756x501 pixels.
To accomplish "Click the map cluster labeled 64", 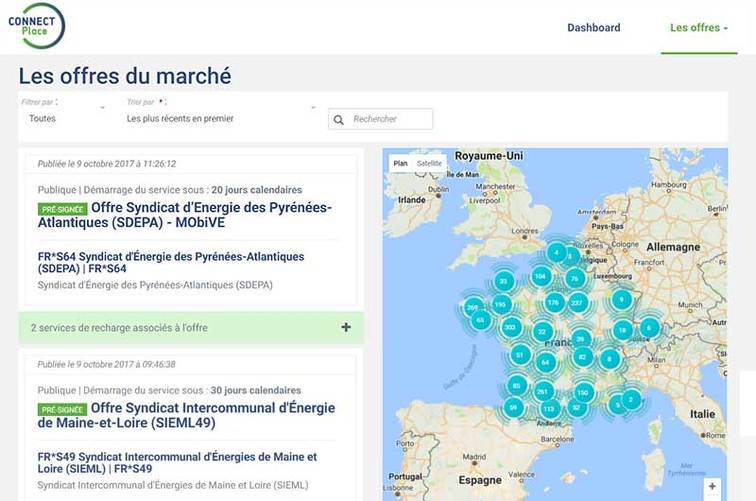I will pos(545,363).
